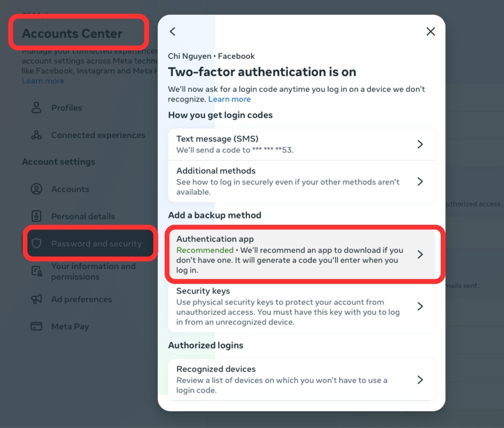The width and height of the screenshot is (504, 428).
Task: Click the Meta Pay card icon
Action: click(x=36, y=326)
